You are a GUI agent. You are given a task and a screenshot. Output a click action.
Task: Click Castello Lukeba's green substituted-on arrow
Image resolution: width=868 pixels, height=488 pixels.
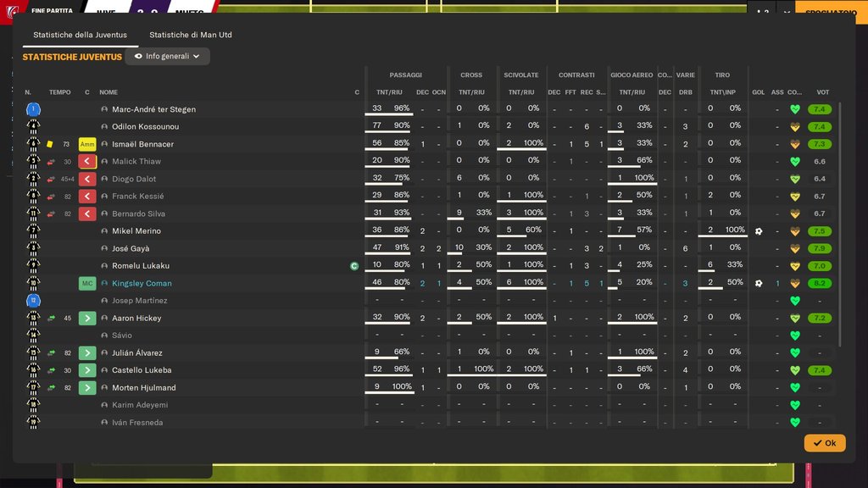click(87, 370)
